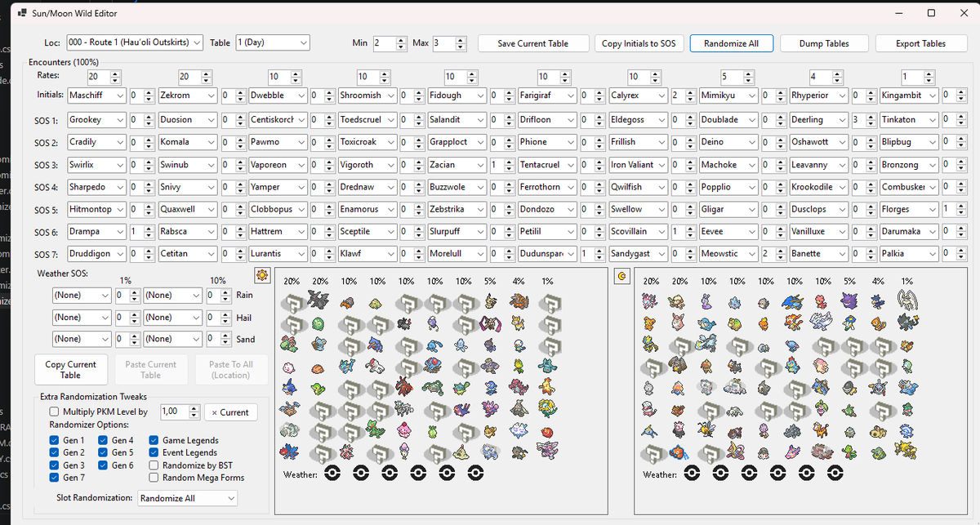Expand the Slot Randomization dropdown
This screenshot has height=525, width=980.
click(187, 498)
